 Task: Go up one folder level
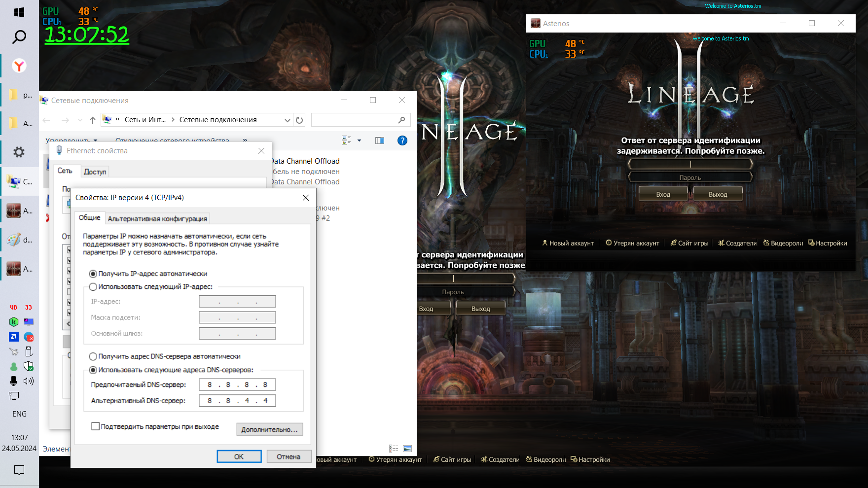point(93,120)
